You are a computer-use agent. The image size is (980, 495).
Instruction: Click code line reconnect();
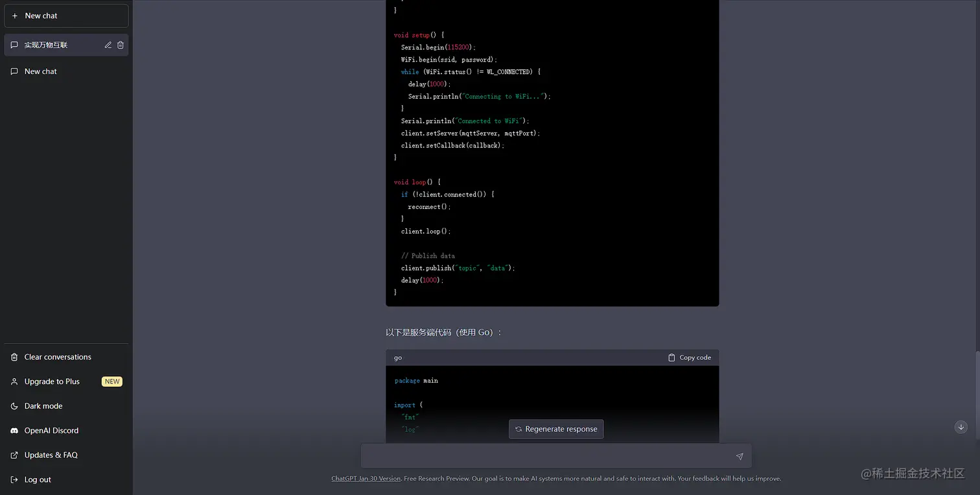(x=430, y=207)
